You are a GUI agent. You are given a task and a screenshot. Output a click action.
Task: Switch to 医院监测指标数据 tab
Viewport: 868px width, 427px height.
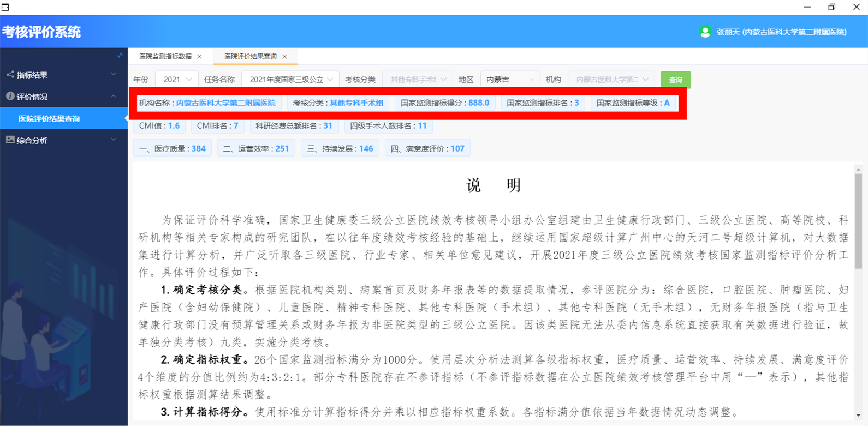click(165, 57)
